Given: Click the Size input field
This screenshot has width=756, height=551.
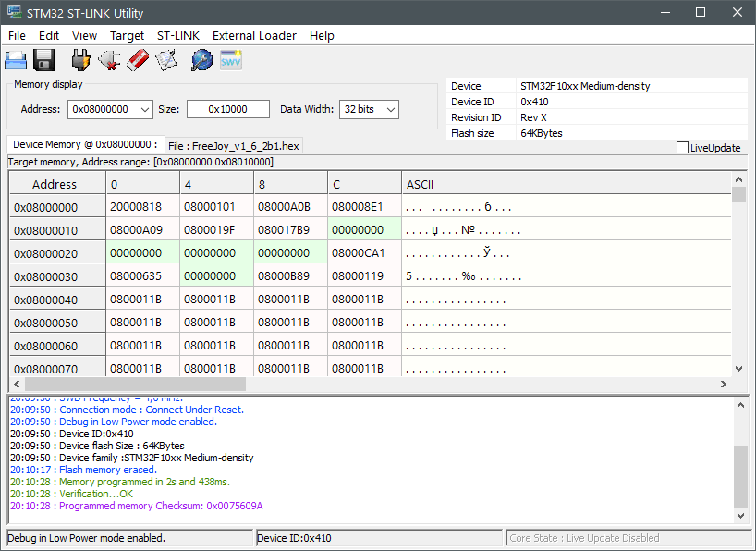Looking at the screenshot, I should click(x=227, y=109).
